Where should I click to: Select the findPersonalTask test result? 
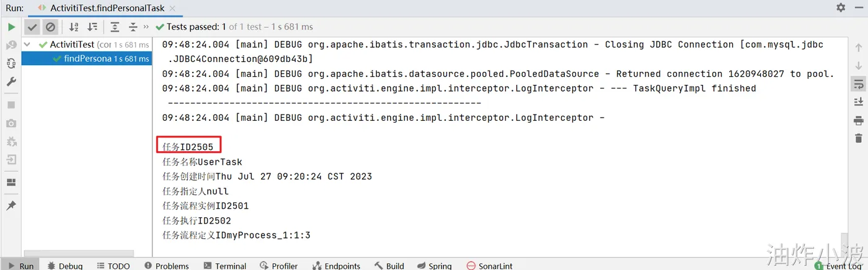pos(87,59)
